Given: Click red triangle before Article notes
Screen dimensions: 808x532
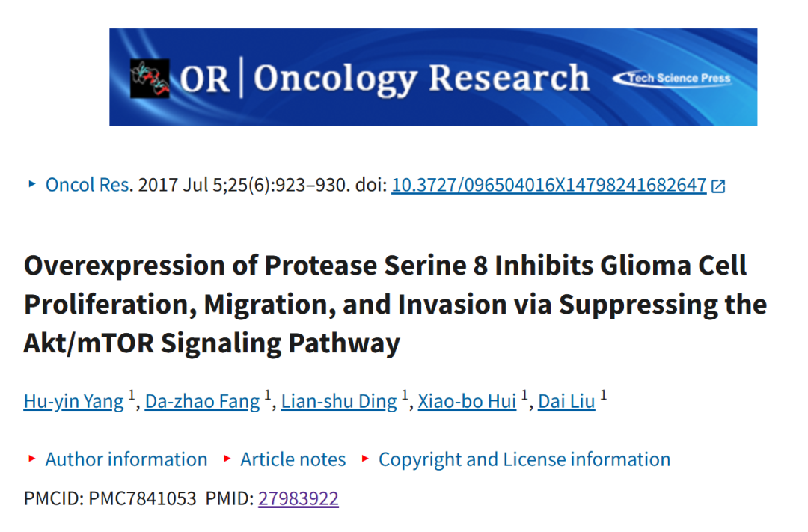Looking at the screenshot, I should 227,458.
